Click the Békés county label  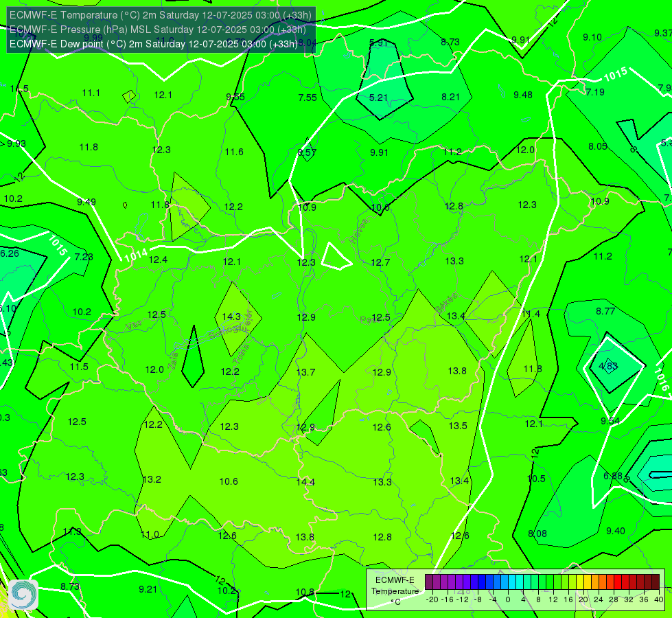(x=445, y=303)
